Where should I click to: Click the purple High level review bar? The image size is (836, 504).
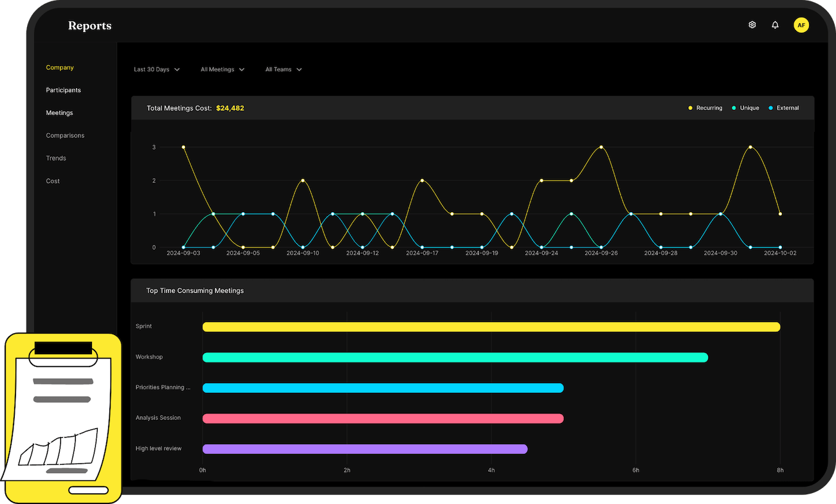[365, 449]
